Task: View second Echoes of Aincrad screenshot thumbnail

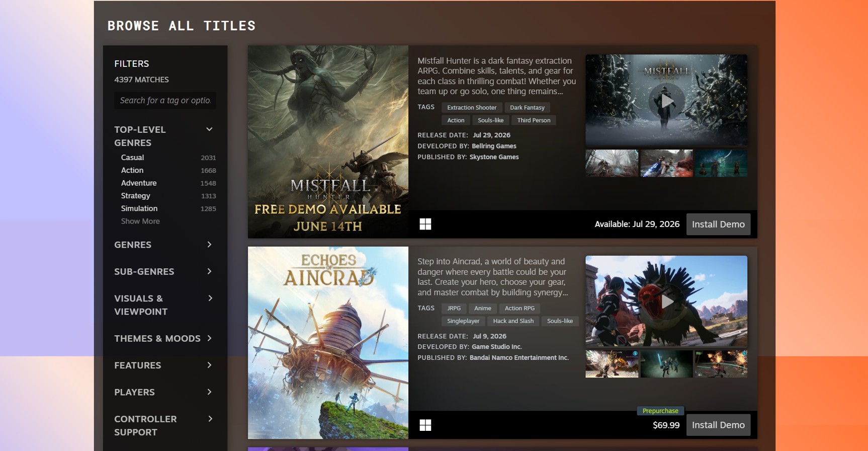Action: 666,364
